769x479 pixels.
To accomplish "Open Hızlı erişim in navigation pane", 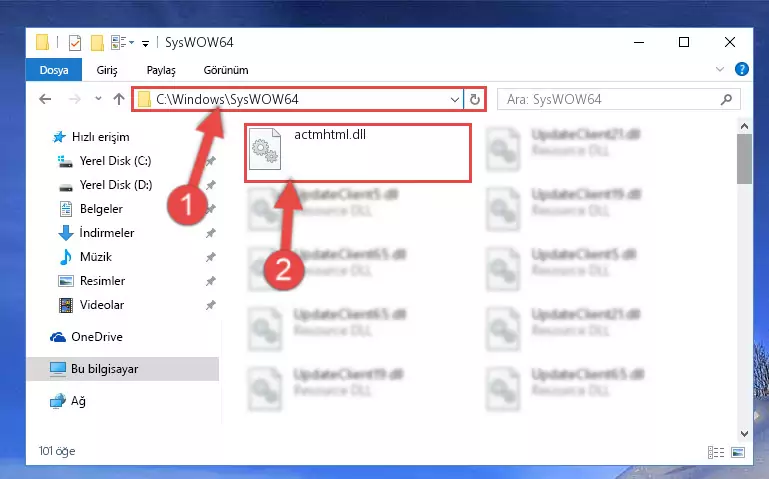I will click(x=101, y=137).
